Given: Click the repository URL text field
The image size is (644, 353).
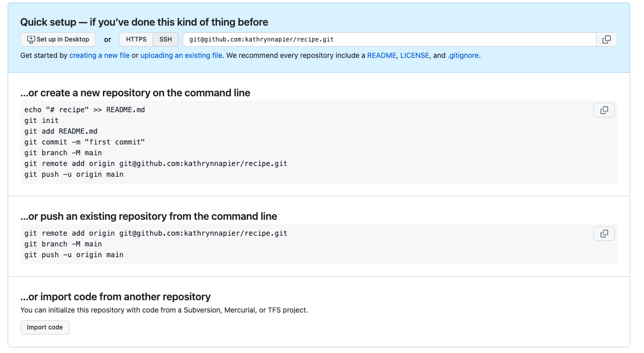Looking at the screenshot, I should click(x=389, y=39).
